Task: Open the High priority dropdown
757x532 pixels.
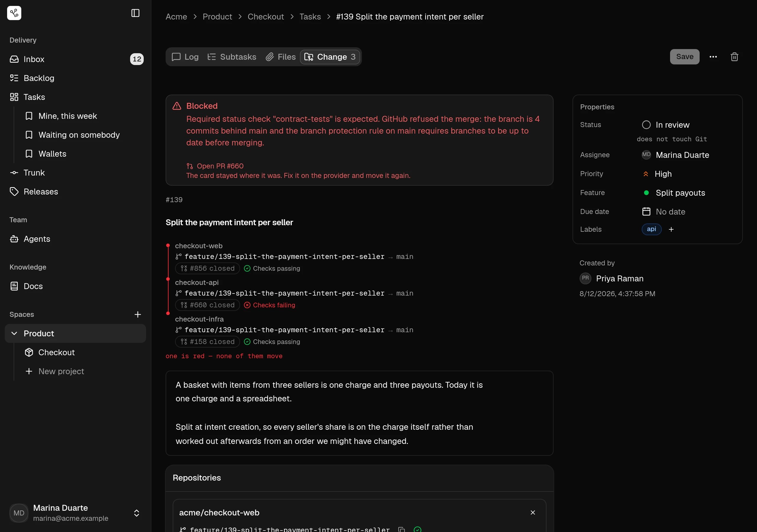Action: tap(657, 174)
